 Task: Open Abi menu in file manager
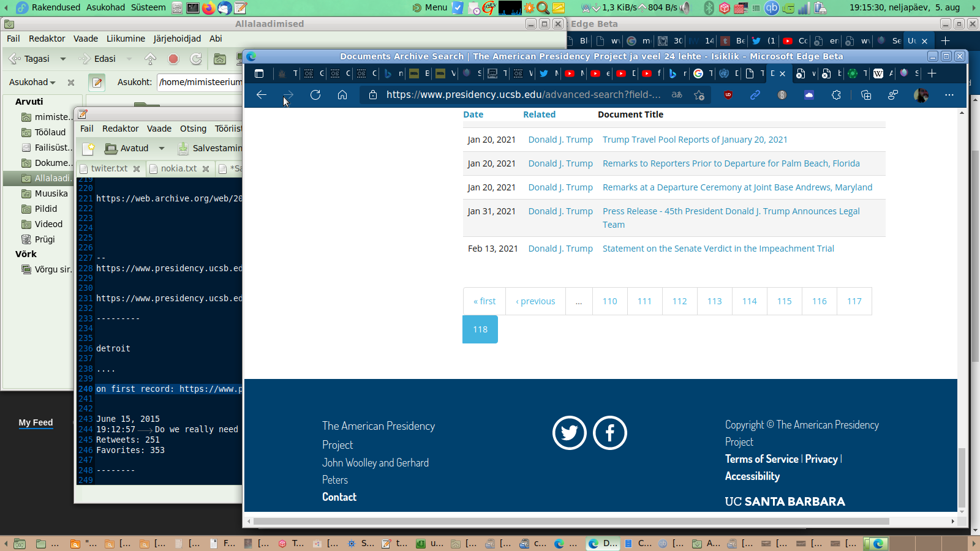tap(216, 39)
